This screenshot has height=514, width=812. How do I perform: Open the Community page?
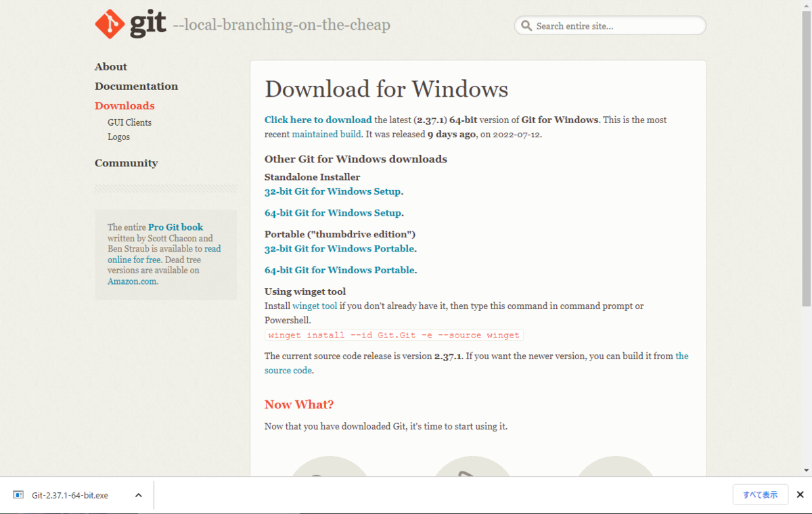coord(126,163)
